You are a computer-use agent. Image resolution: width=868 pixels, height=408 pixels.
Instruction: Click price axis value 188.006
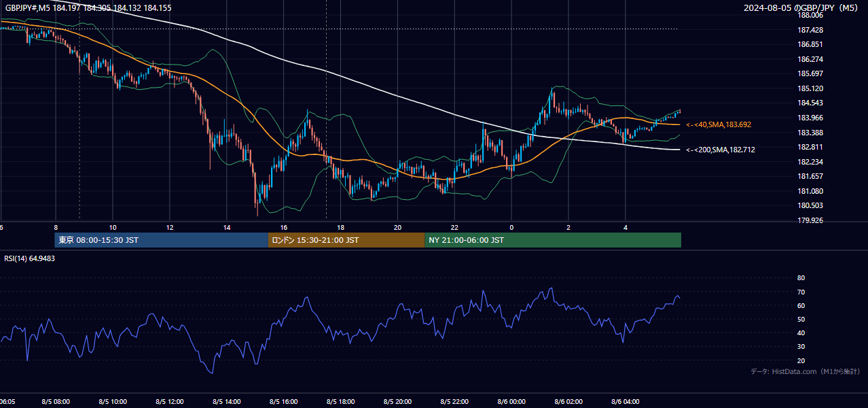point(810,15)
